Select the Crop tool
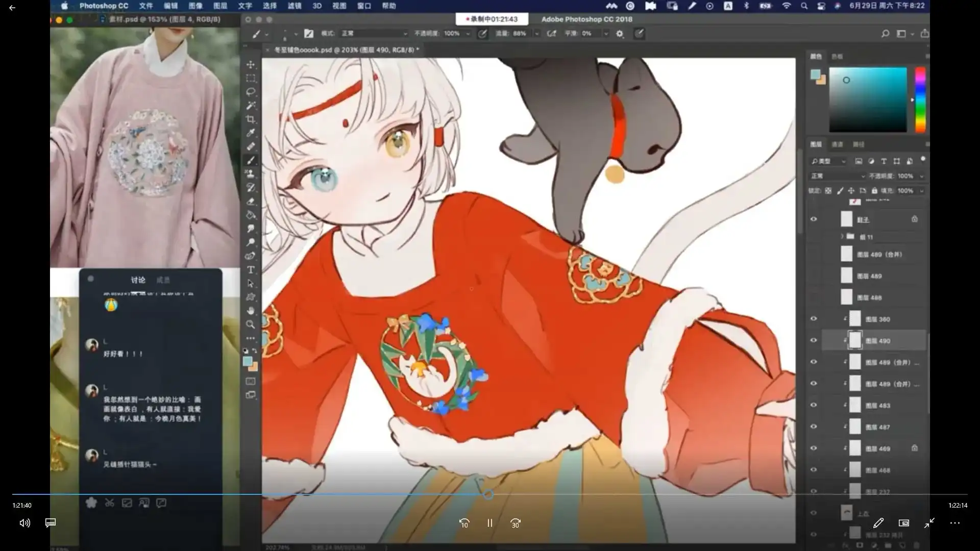Screen dimensions: 980x551 pyautogui.click(x=251, y=119)
